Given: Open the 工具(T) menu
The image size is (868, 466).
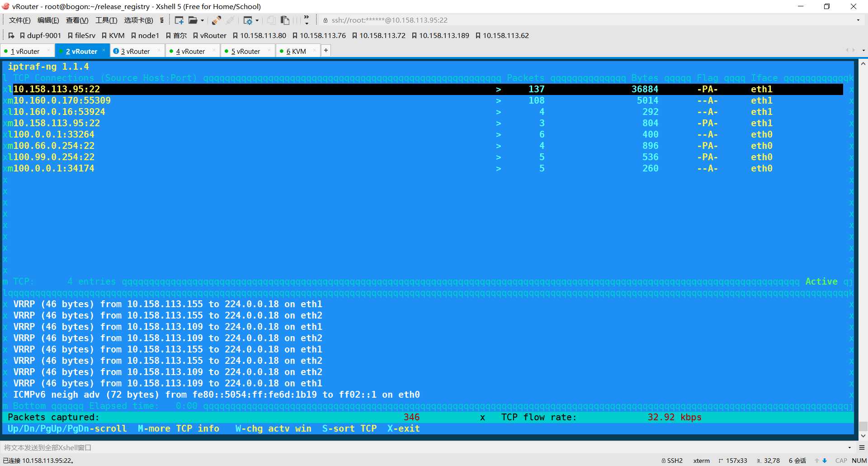Looking at the screenshot, I should tap(106, 20).
